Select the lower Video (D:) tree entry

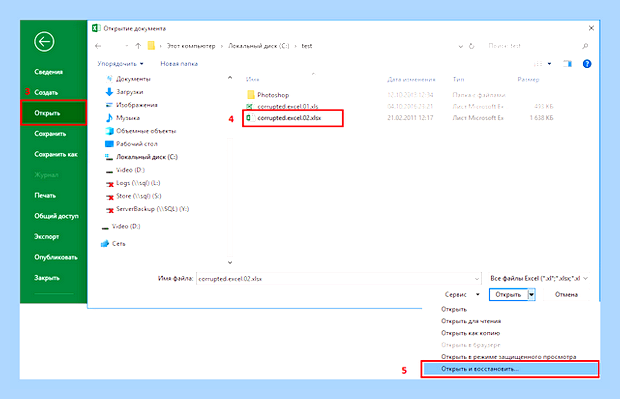126,226
